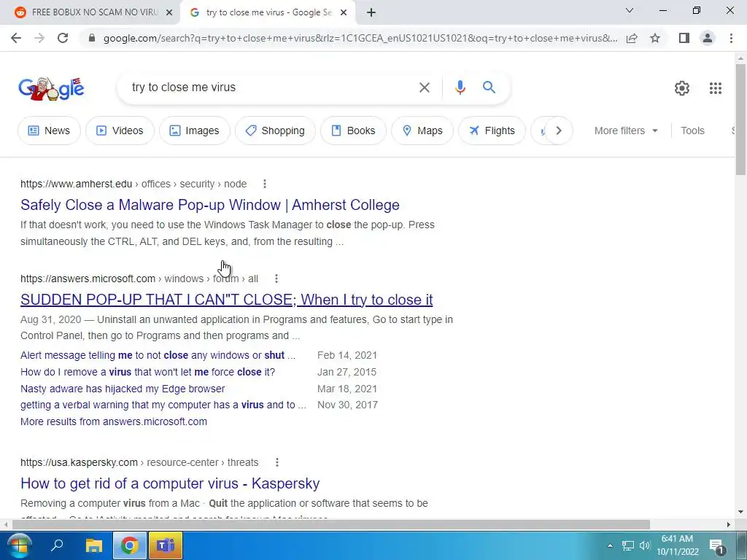The height and width of the screenshot is (560, 747).
Task: Show more search filter chips
Action: [x=558, y=131]
